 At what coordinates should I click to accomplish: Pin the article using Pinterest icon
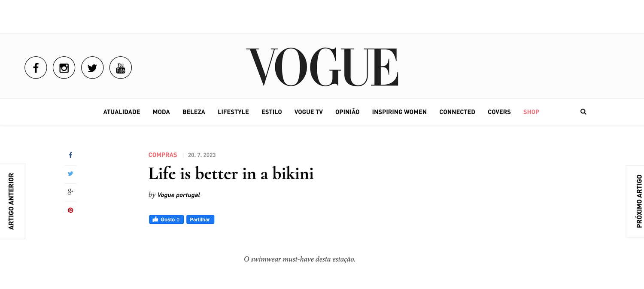tap(70, 210)
